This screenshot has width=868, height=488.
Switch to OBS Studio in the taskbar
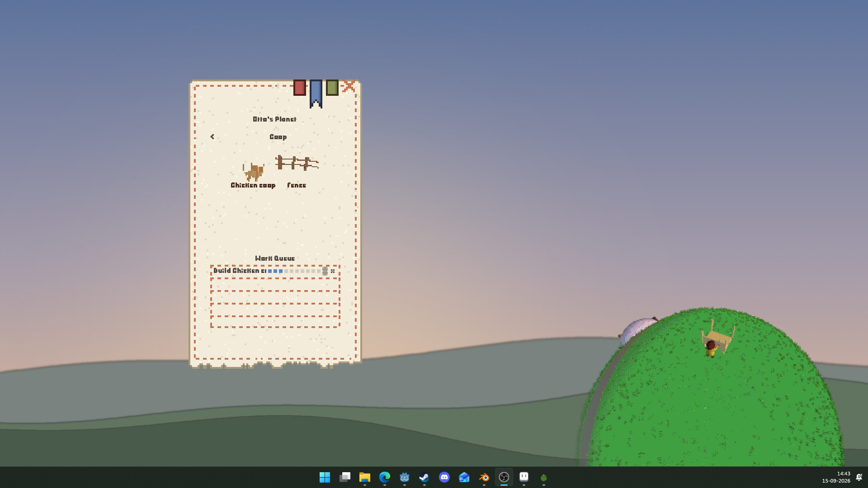504,477
